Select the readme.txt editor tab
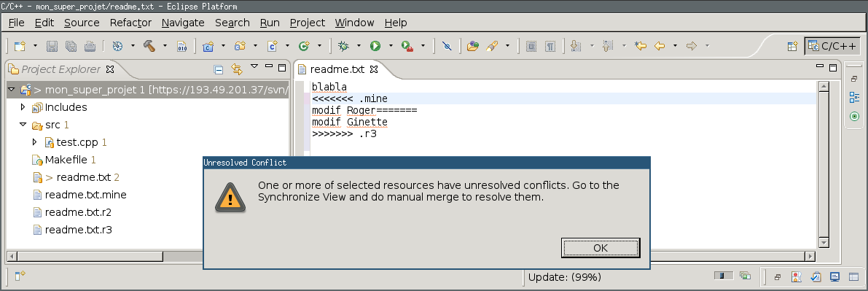The width and height of the screenshot is (868, 291). pos(337,69)
